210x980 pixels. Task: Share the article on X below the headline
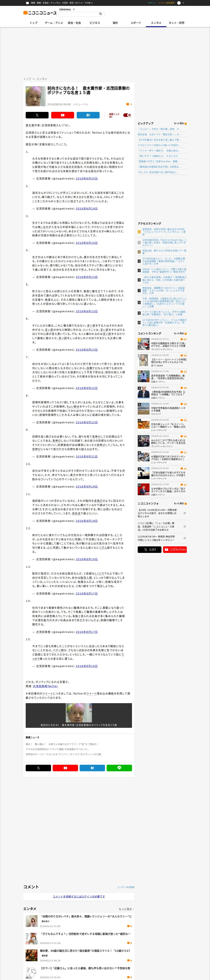37,115
